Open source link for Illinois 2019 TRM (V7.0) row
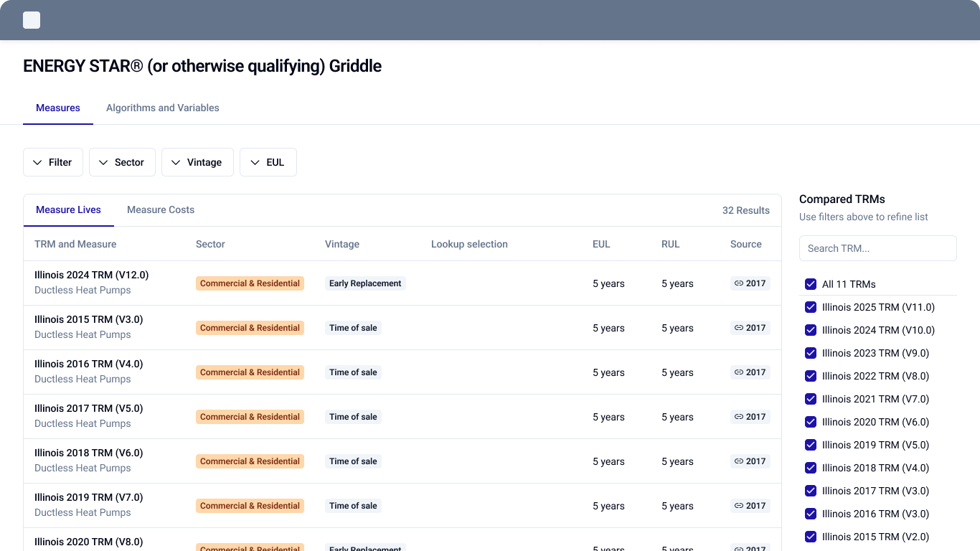The width and height of the screenshot is (980, 551). [x=750, y=506]
